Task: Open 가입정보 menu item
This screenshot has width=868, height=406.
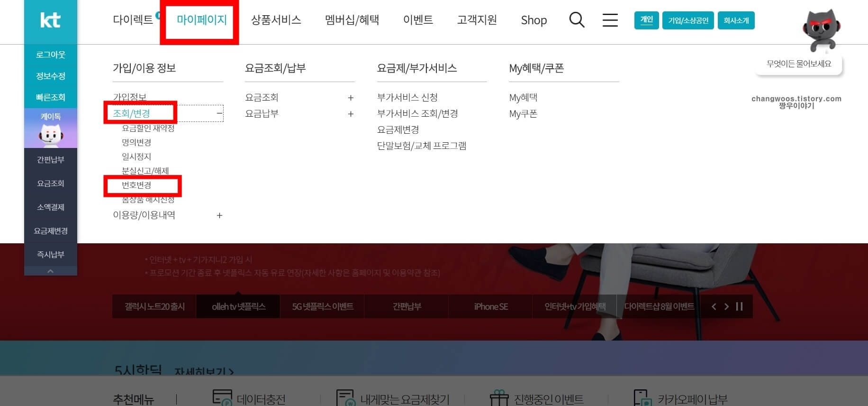Action: point(129,97)
